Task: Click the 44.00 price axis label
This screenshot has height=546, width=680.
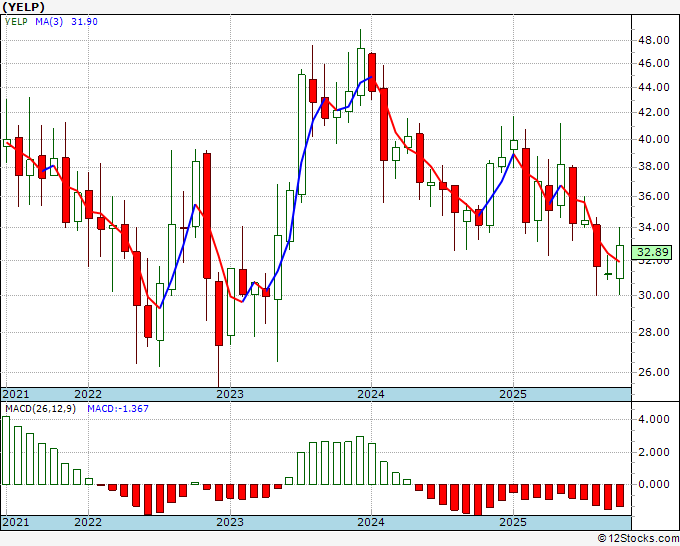Action: pyautogui.click(x=653, y=88)
